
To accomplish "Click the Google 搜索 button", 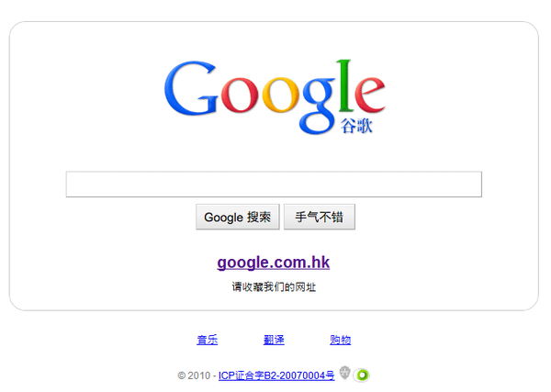I will click(x=238, y=217).
